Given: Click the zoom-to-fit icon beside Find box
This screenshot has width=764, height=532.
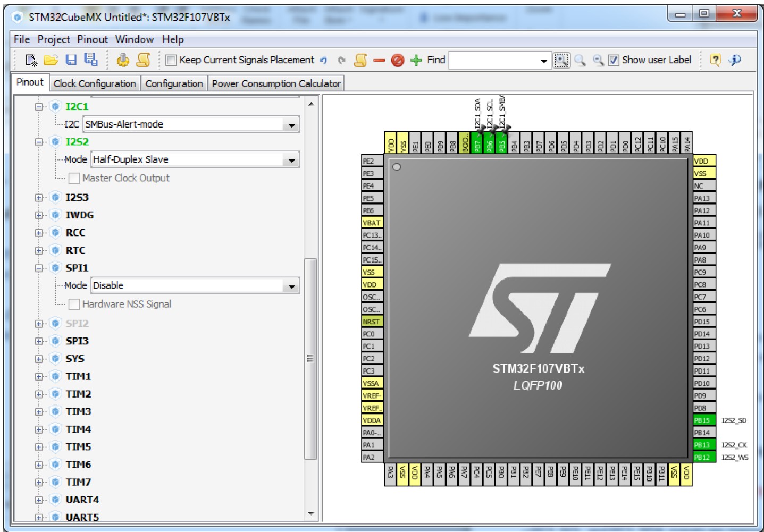Looking at the screenshot, I should (561, 60).
